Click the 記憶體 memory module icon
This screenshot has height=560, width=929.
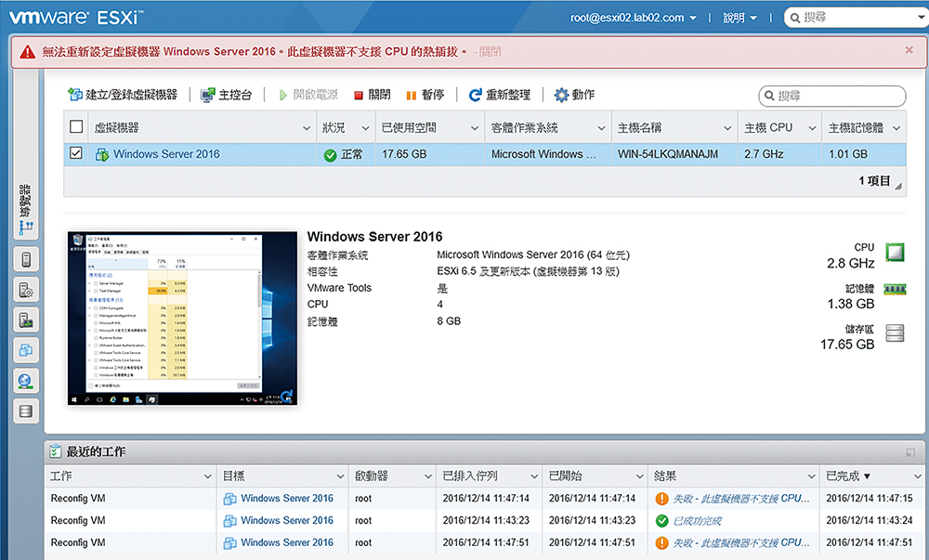click(895, 290)
